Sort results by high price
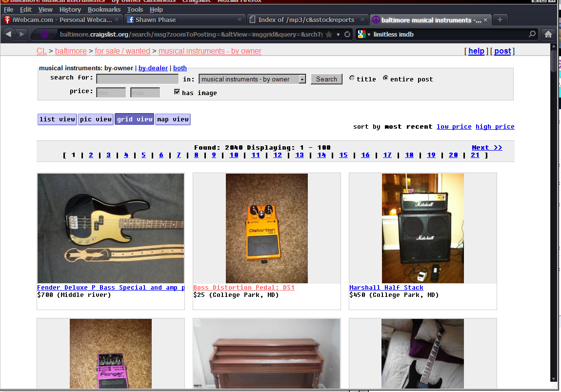 tap(495, 127)
